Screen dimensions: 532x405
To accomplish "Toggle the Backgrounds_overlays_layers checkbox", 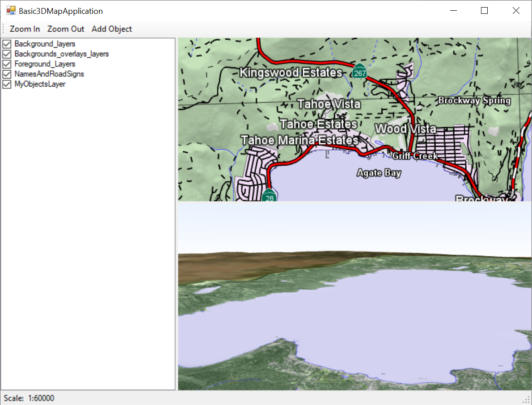I will click(x=7, y=54).
